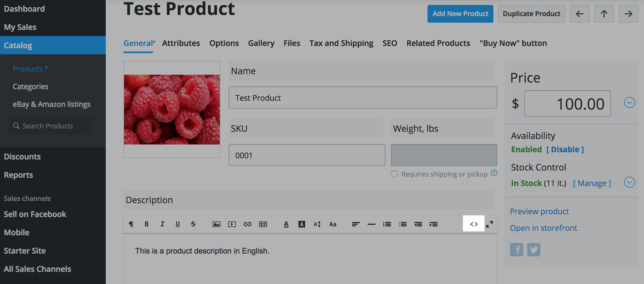Open text background color picker
Image resolution: width=644 pixels, height=284 pixels.
coord(302,224)
